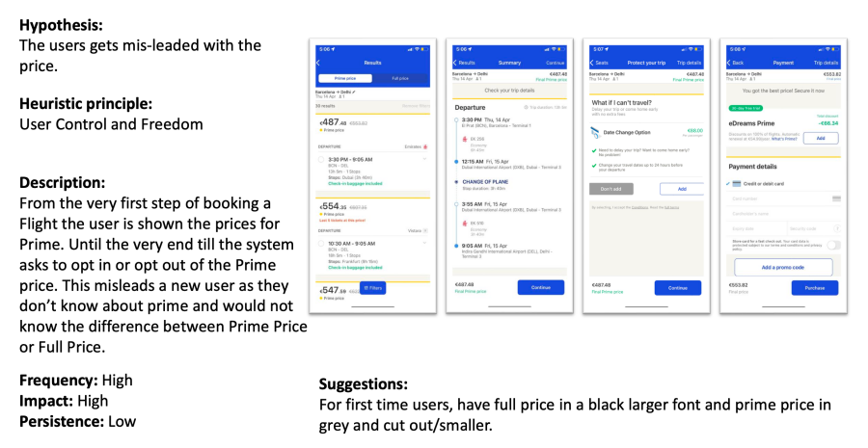Click the card scan icon in Card number
Screen dimensions: 868x448
pos(836,198)
